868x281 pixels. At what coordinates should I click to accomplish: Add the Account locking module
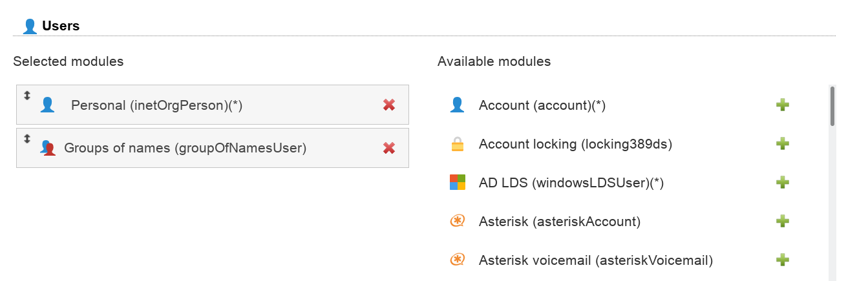[782, 144]
